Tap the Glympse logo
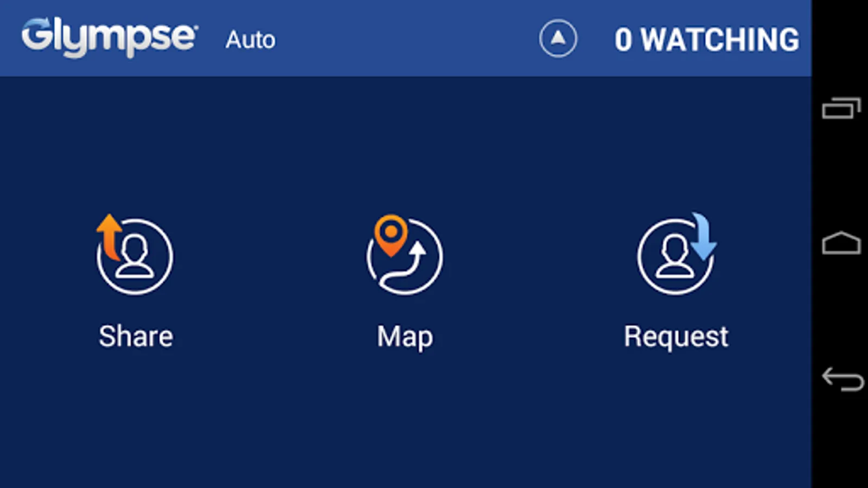The width and height of the screenshot is (868, 488). (110, 37)
